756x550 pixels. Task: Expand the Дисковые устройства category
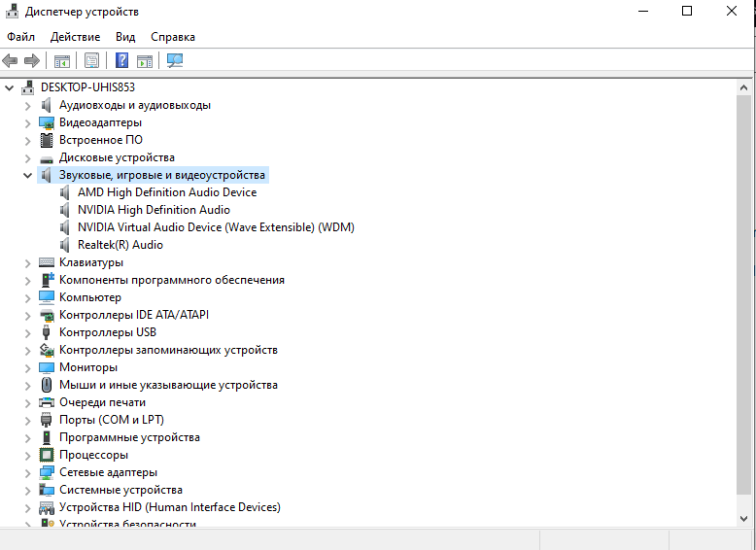point(27,158)
